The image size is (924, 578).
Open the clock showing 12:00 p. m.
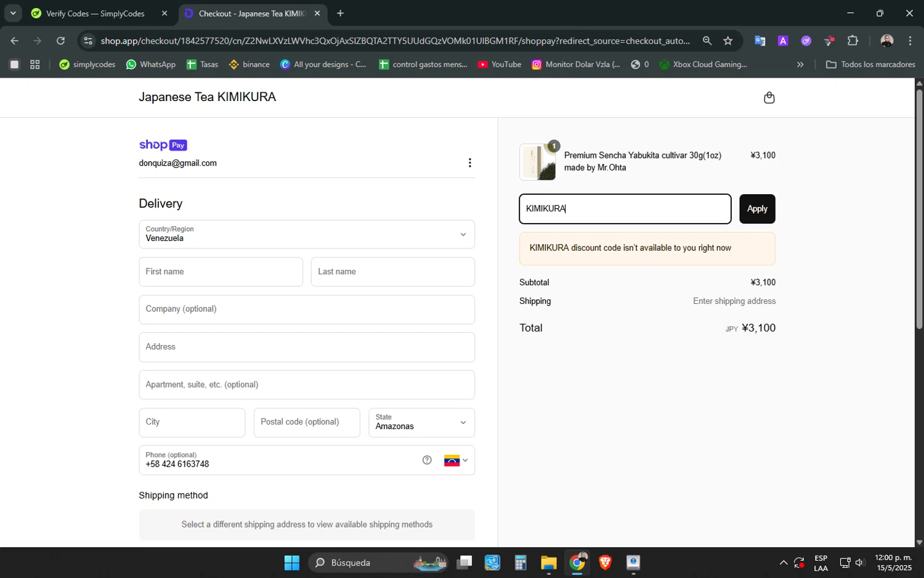point(893,563)
